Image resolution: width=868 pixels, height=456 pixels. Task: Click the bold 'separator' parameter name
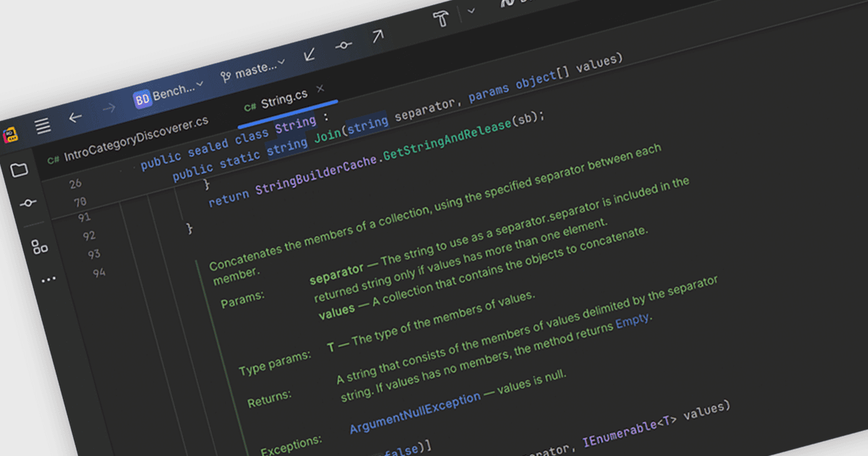coord(336,274)
